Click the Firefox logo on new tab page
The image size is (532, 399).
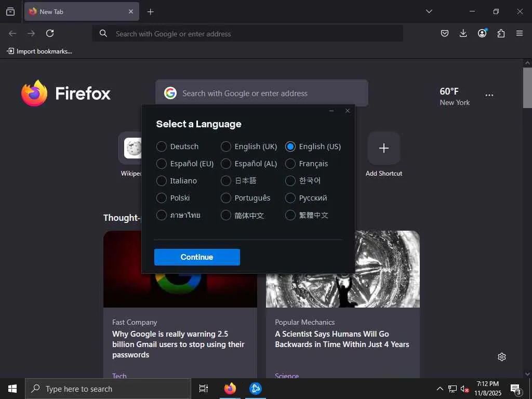pos(66,94)
